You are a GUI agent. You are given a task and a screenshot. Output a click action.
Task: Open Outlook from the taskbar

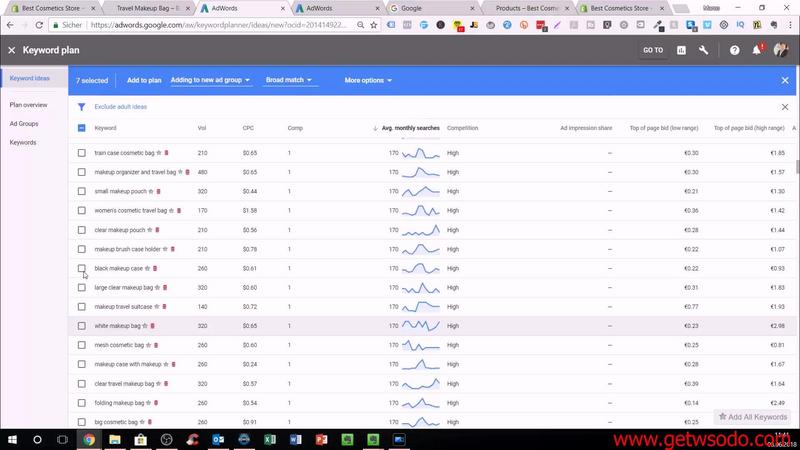pyautogui.click(x=218, y=439)
